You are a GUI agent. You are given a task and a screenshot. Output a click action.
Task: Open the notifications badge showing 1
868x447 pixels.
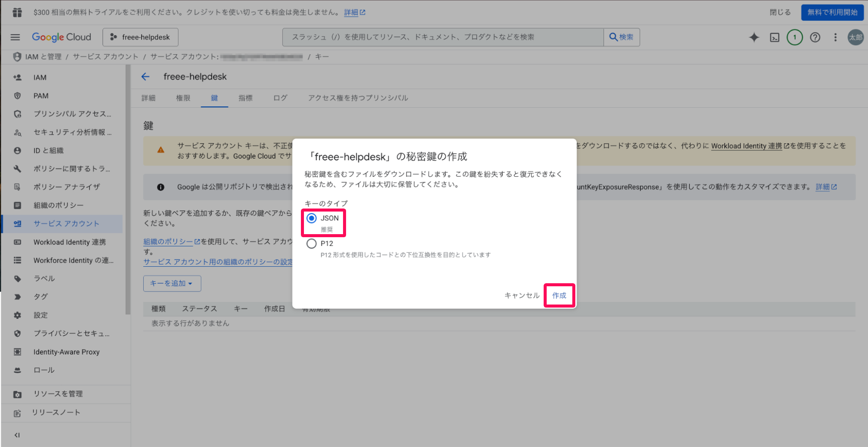795,37
